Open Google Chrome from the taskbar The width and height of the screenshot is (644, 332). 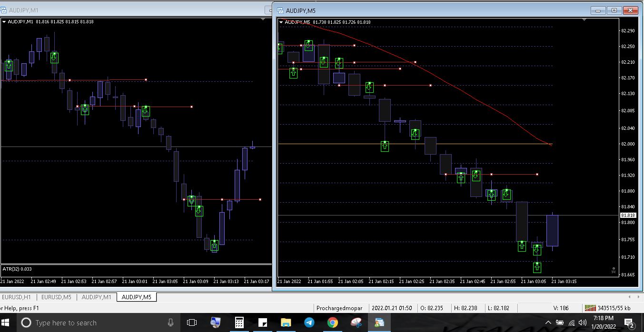point(332,322)
